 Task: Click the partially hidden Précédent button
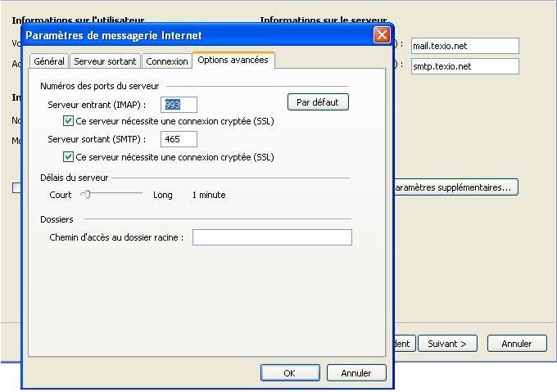(405, 344)
